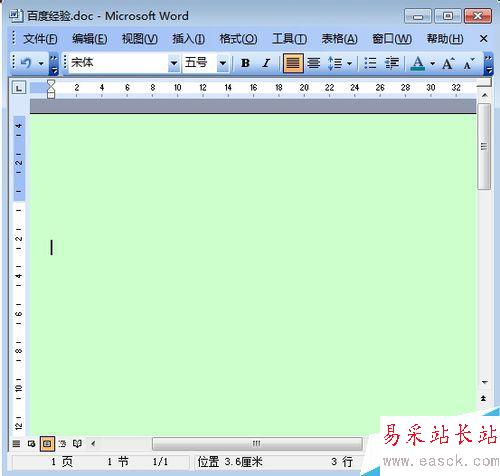Open the 文件(F) menu
500x476 pixels.
[40, 39]
